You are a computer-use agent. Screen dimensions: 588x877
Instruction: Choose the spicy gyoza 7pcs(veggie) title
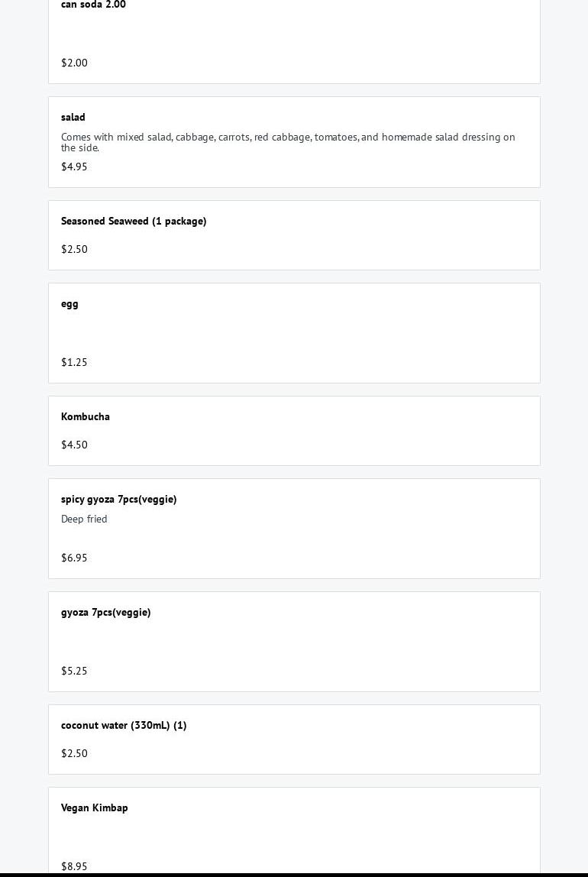(x=118, y=499)
